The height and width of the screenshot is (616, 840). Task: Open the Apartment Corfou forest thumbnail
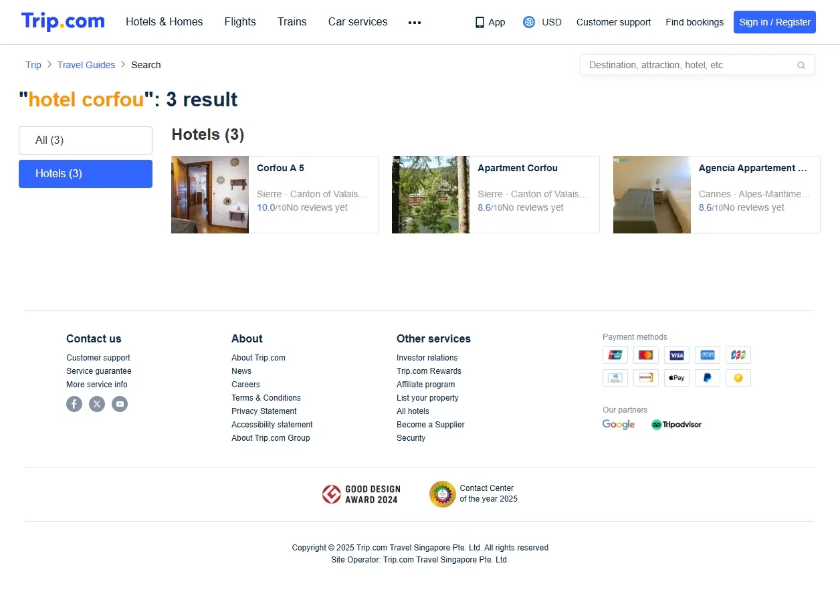tap(431, 195)
